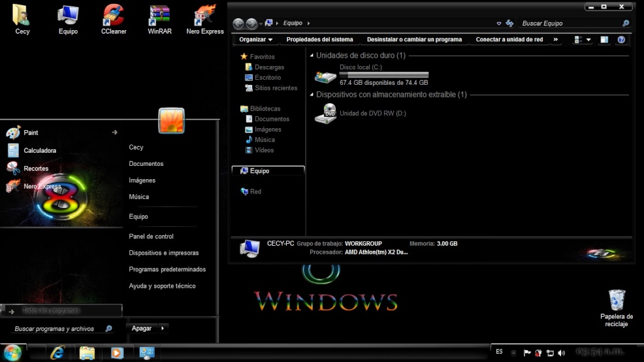Open Ayuda y soporte técnico
644x362 pixels.
click(162, 286)
